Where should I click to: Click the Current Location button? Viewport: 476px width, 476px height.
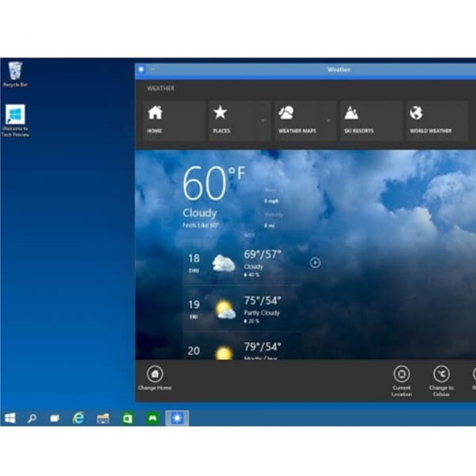click(x=401, y=378)
